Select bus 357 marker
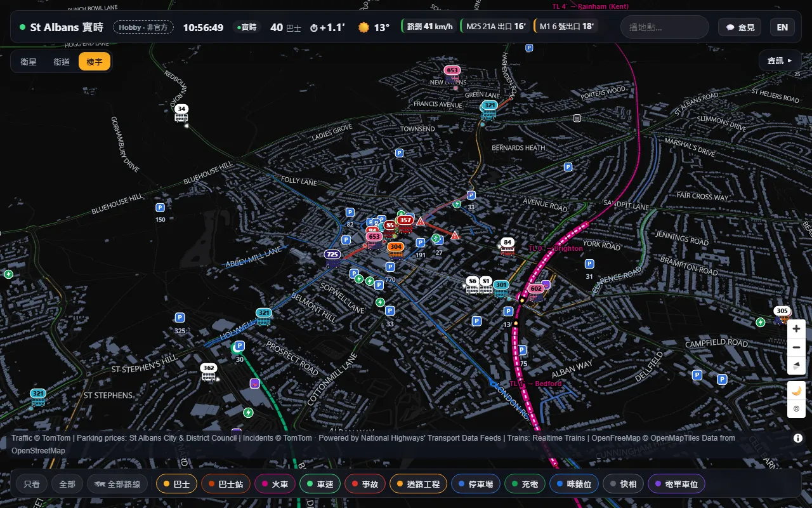Image resolution: width=812 pixels, height=508 pixels. (405, 224)
